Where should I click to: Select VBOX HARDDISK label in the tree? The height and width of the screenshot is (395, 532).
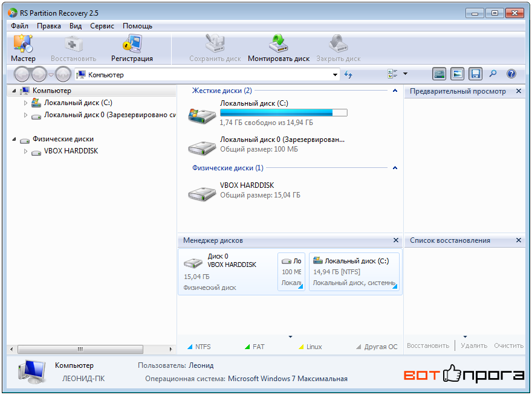tap(71, 151)
